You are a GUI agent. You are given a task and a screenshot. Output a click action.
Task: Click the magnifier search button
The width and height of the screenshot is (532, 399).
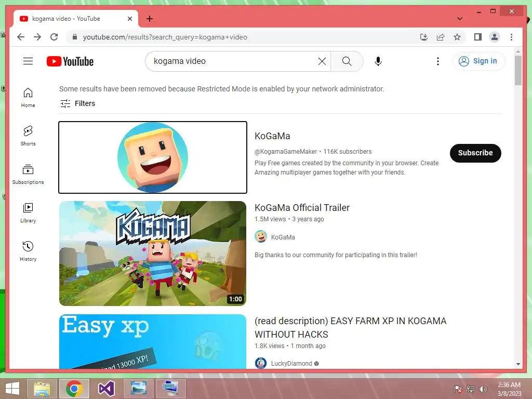click(347, 61)
